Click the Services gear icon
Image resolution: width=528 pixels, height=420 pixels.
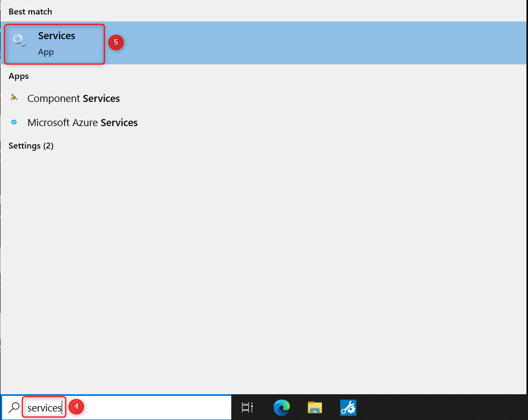pos(19,40)
